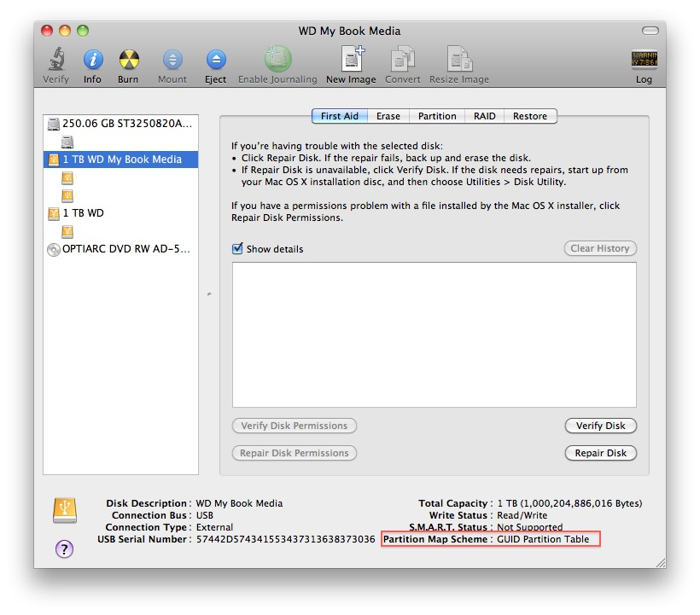Viewport: 700px width, 615px height.
Task: Open the Info toolbar icon
Action: pyautogui.click(x=93, y=60)
